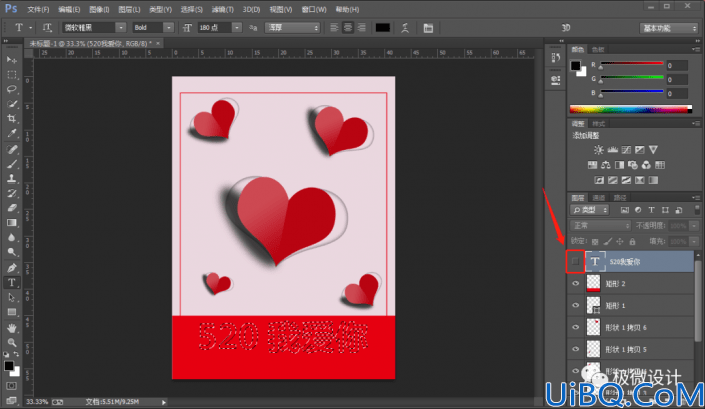This screenshot has height=409, width=705.
Task: Open the 填充 fill dropdown arrow
Action: [x=694, y=241]
